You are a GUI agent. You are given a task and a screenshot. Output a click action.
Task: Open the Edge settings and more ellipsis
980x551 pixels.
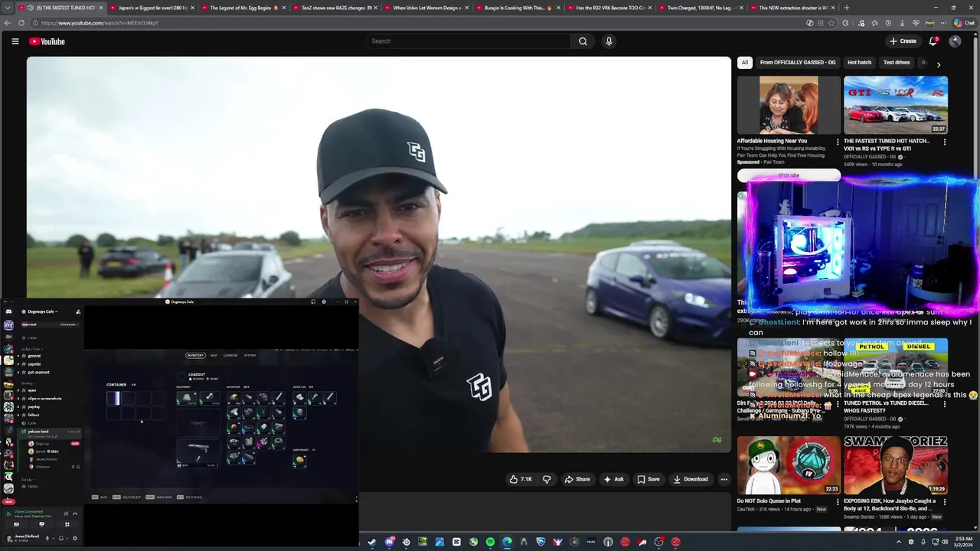(943, 23)
